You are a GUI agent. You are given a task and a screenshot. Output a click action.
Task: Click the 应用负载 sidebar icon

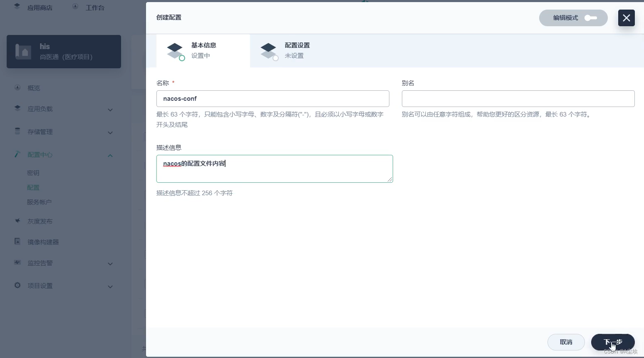[17, 108]
